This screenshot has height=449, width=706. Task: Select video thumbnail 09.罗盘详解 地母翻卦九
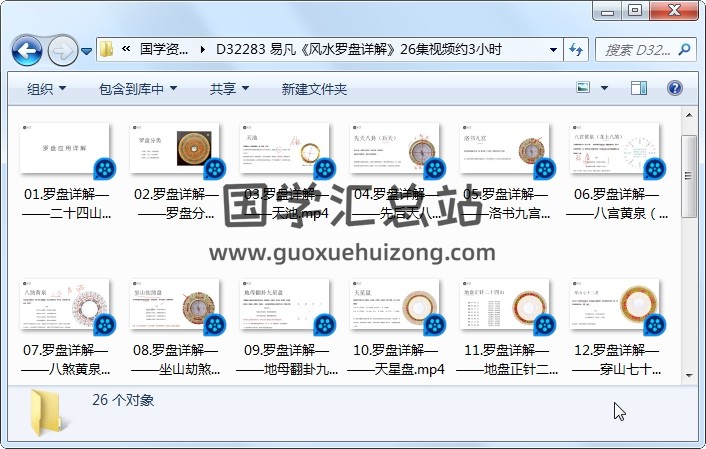285,304
